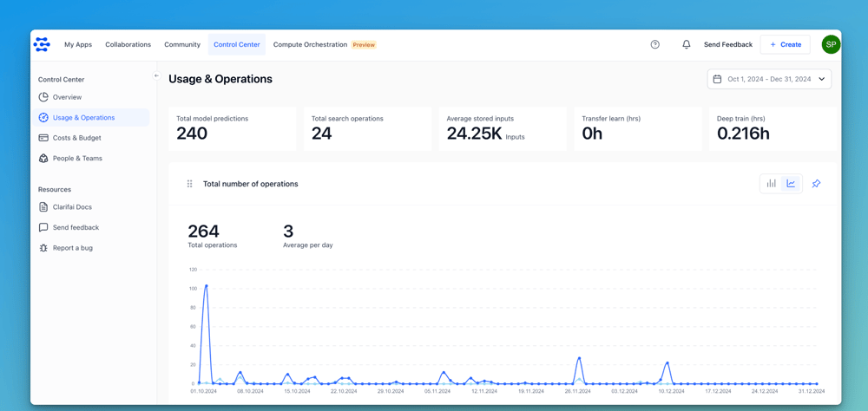Open the My Apps tab
The image size is (868, 411).
point(78,44)
